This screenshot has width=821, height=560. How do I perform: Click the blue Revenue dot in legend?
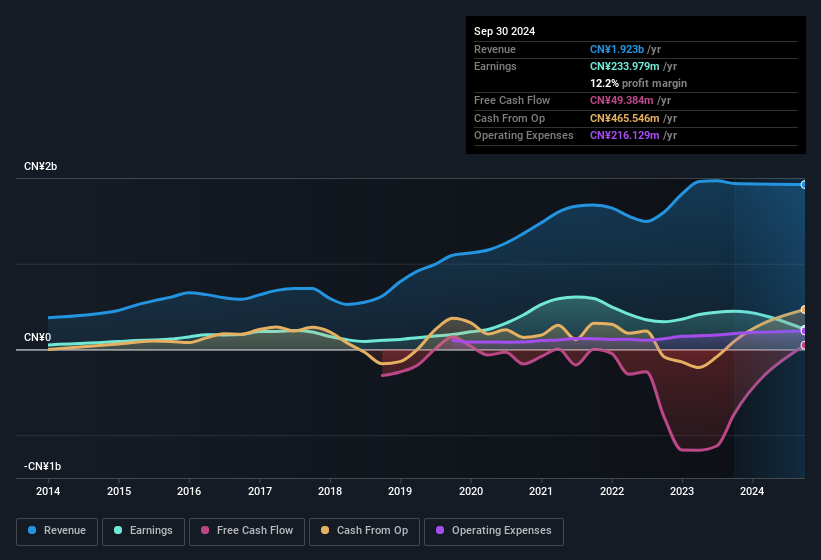coord(33,531)
